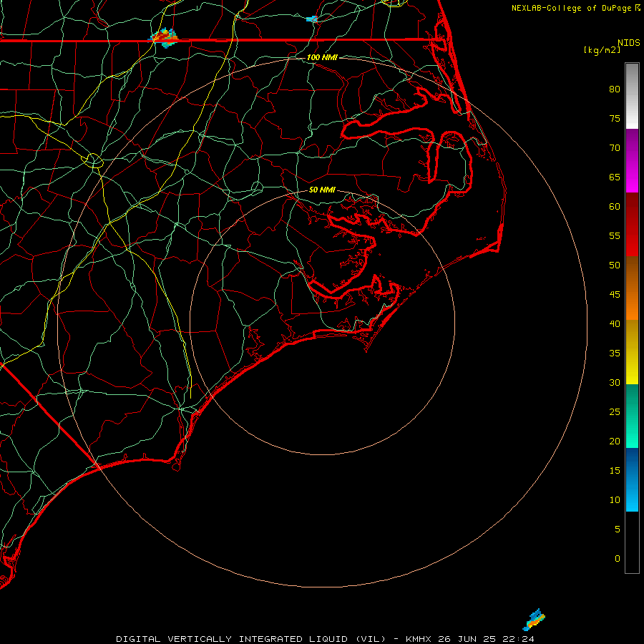This screenshot has width=644, height=644.
Task: Click the scale value 65
Action: pyautogui.click(x=615, y=177)
